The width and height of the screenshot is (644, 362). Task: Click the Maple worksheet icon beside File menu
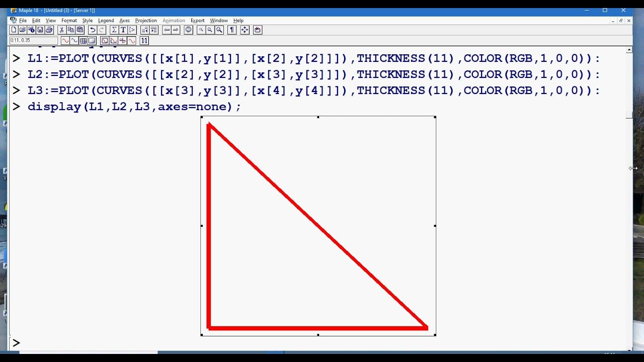pyautogui.click(x=13, y=21)
